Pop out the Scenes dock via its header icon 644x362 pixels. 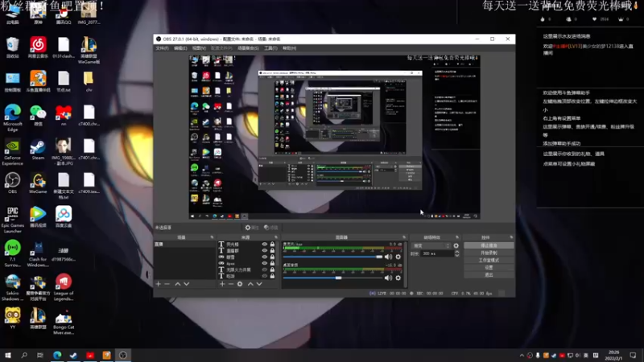(x=212, y=237)
